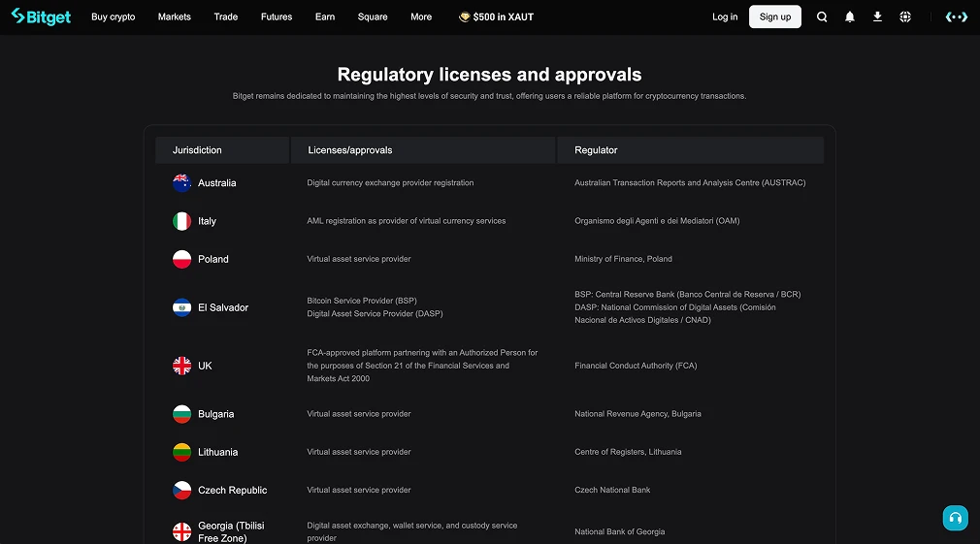This screenshot has width=980, height=544.
Task: Click the AUSTRAC regulator text
Action: [690, 183]
